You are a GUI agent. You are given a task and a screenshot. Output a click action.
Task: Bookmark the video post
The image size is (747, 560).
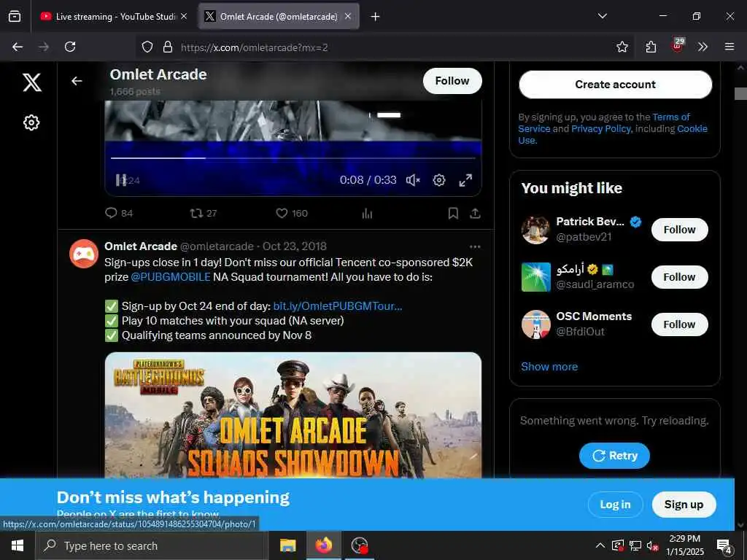(453, 213)
